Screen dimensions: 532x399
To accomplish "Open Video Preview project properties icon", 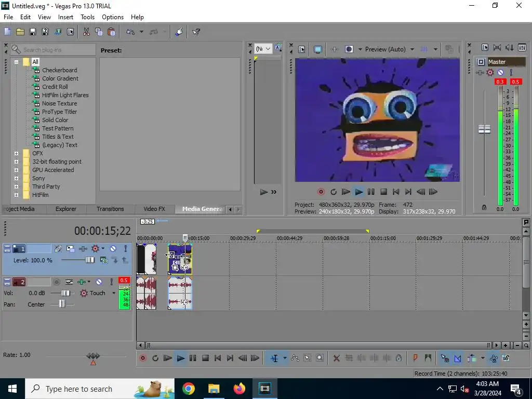I will click(302, 49).
